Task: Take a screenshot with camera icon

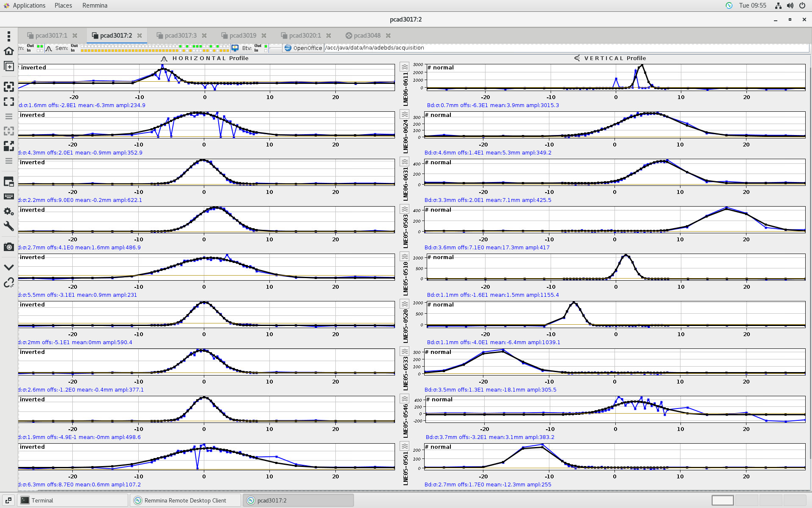Action: point(8,247)
